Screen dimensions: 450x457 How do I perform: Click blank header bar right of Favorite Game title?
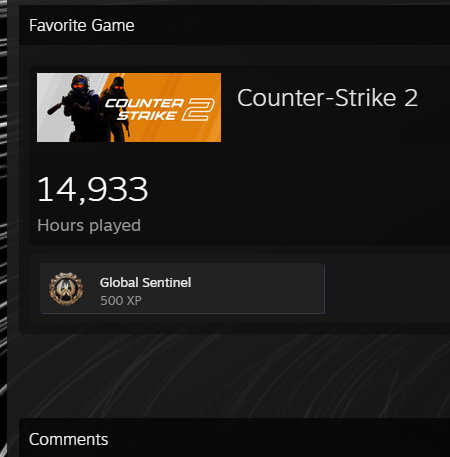[x=292, y=25]
